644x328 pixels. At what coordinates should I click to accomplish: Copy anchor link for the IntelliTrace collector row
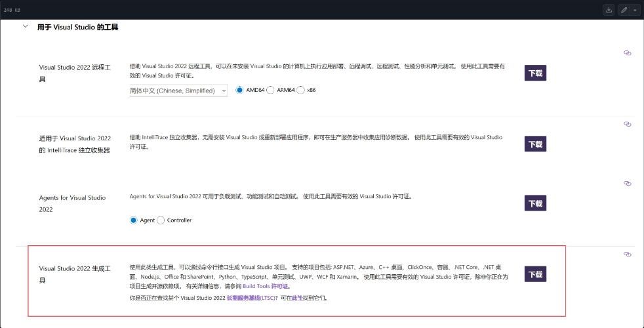coord(627,123)
